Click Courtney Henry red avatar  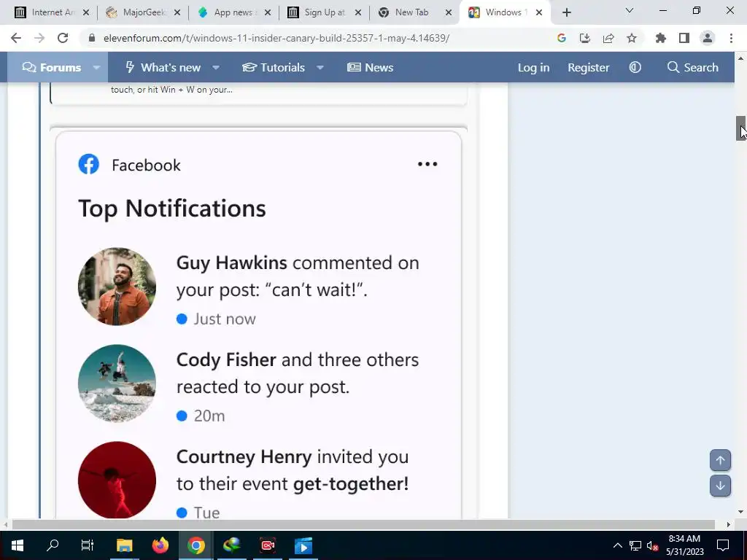click(117, 480)
